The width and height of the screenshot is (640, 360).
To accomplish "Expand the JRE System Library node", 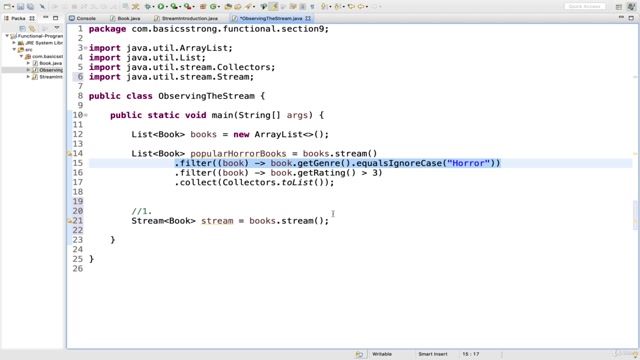I will pyautogui.click(x=14, y=43).
